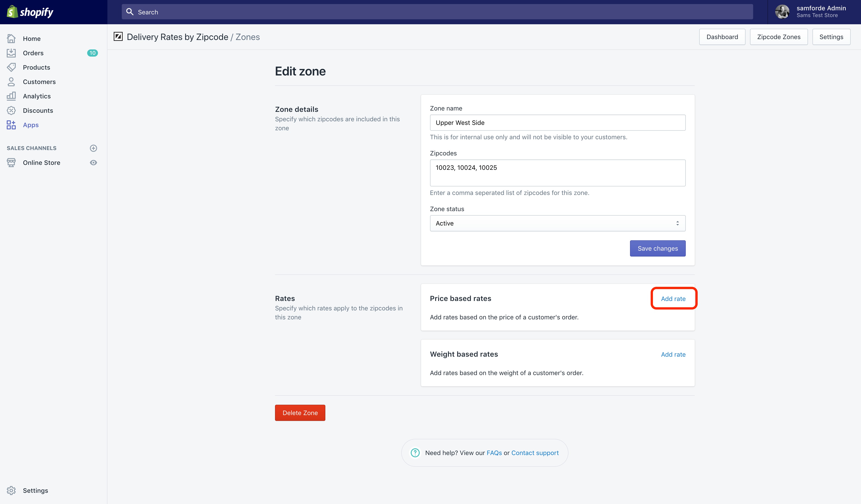Open Analytics in sidebar

[x=37, y=96]
